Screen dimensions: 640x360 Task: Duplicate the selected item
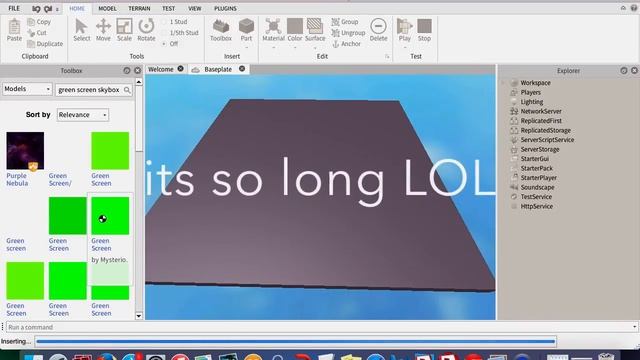45,44
